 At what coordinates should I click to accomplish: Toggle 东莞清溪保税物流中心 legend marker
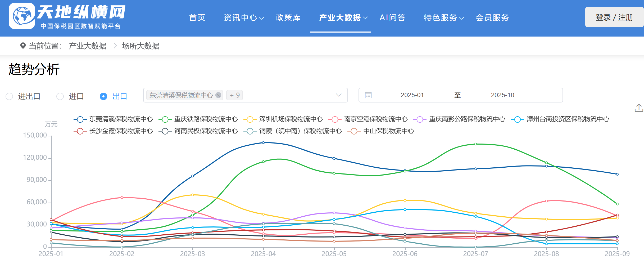click(80, 119)
